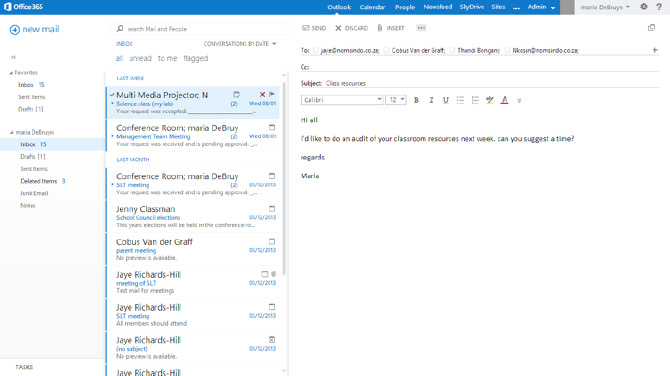Open SkyDrive in the top navigation
This screenshot has width=670, height=376.
(472, 7)
